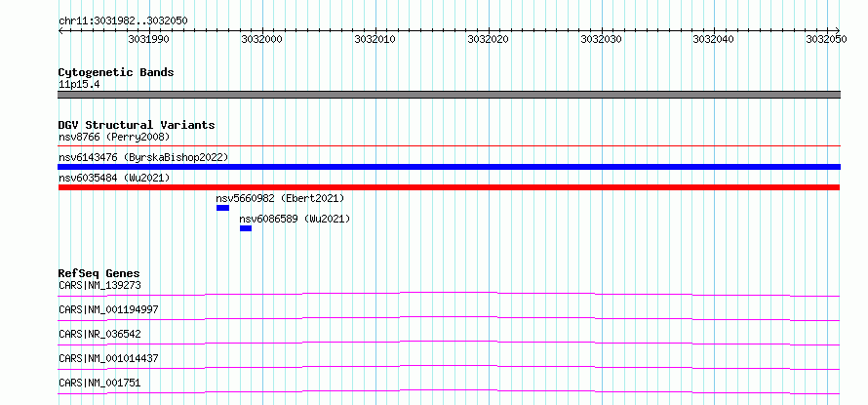
Task: Open the nsv5660982 (Ebert2021) variant label
Action: pos(280,198)
